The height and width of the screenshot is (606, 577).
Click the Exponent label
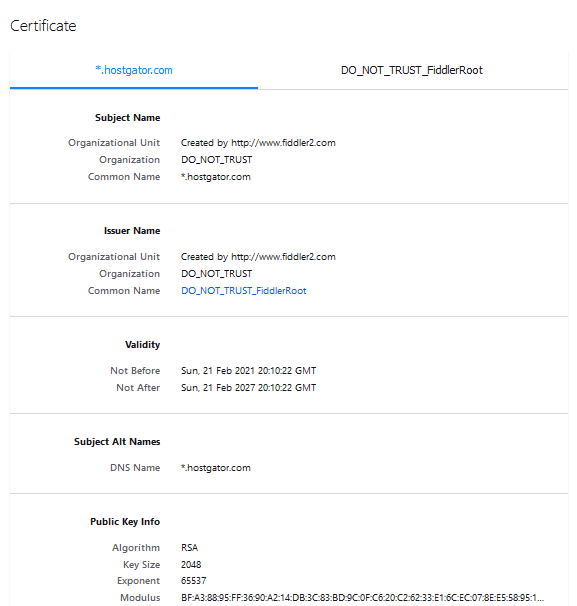(x=138, y=581)
